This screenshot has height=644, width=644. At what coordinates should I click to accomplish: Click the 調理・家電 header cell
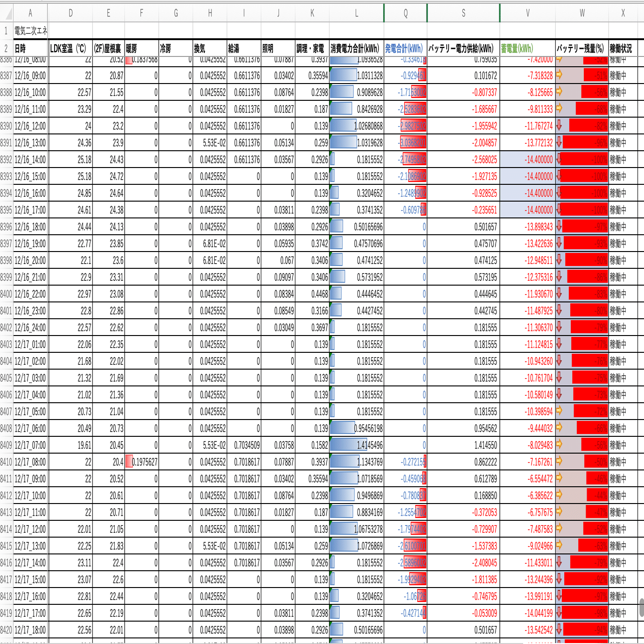312,49
